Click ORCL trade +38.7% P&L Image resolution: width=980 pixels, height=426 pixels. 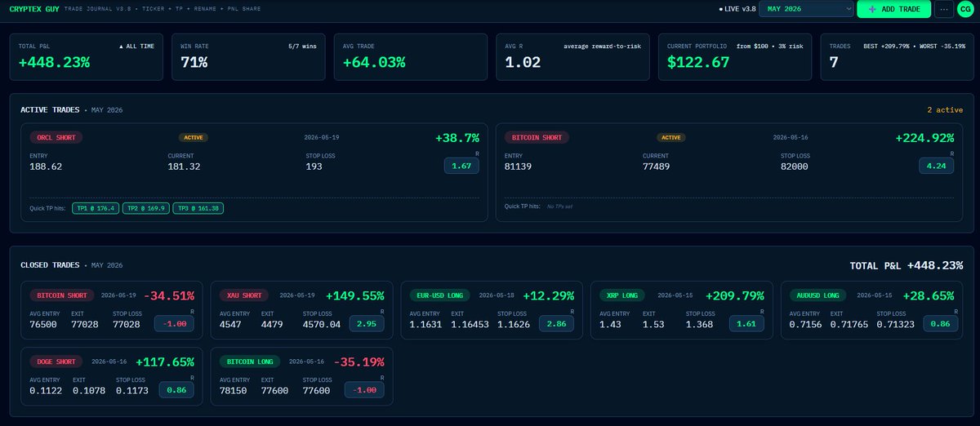(x=457, y=138)
